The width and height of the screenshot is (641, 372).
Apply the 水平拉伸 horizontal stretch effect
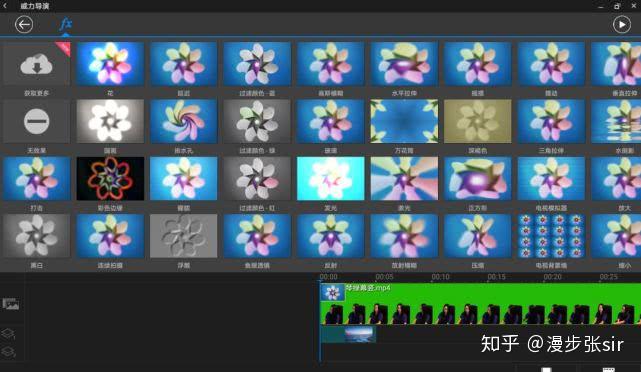(404, 64)
